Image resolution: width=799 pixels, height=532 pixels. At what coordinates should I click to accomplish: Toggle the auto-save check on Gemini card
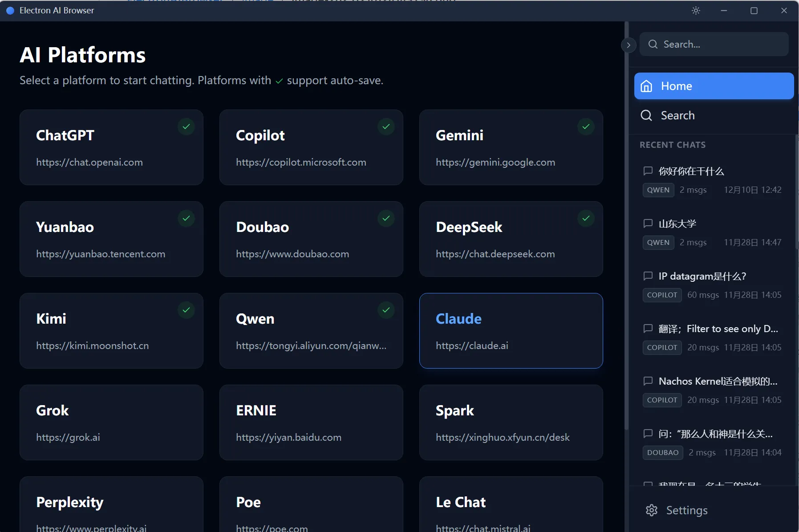coord(585,126)
